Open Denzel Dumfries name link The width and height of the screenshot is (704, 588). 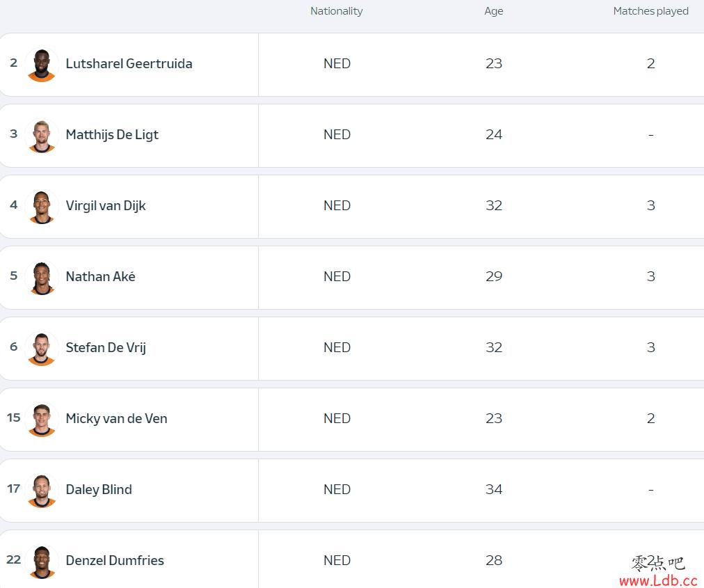115,561
